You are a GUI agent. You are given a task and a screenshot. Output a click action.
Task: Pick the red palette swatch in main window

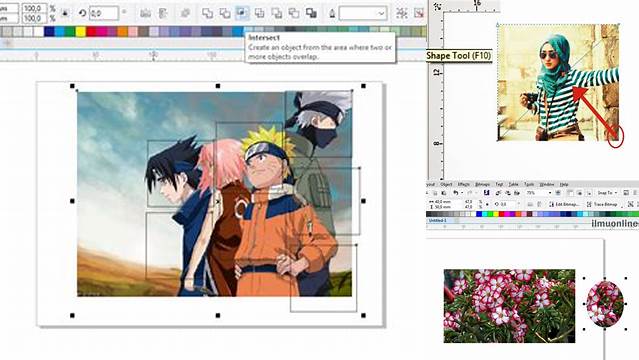point(91,31)
